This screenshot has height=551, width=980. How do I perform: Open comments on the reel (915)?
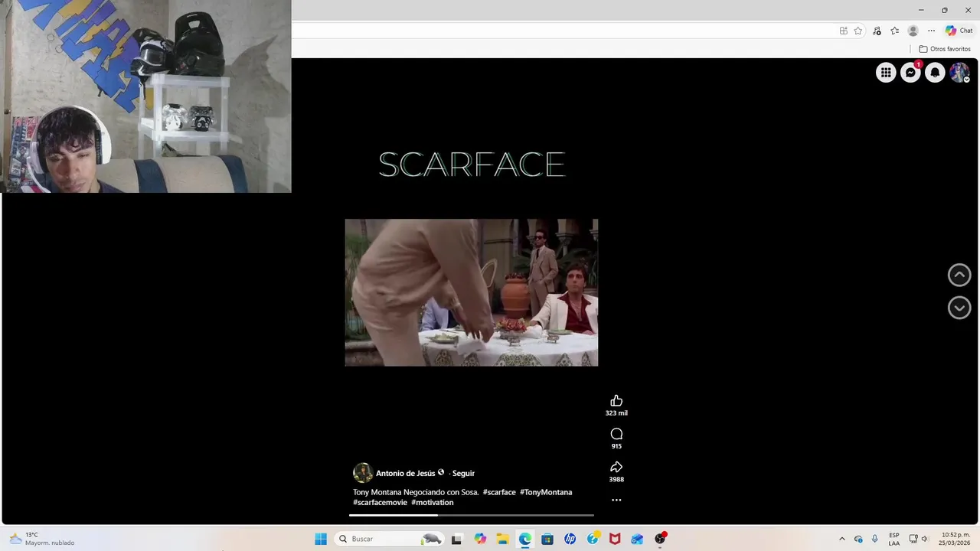616,434
